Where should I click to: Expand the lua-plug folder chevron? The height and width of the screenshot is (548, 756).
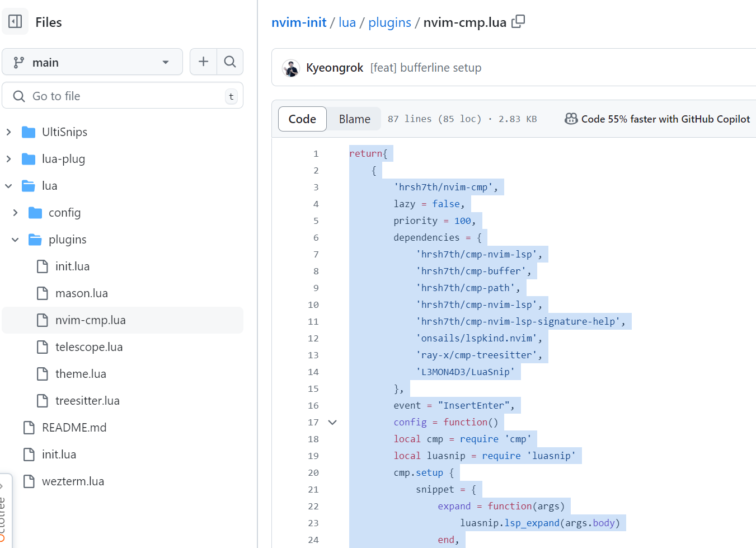click(8, 159)
